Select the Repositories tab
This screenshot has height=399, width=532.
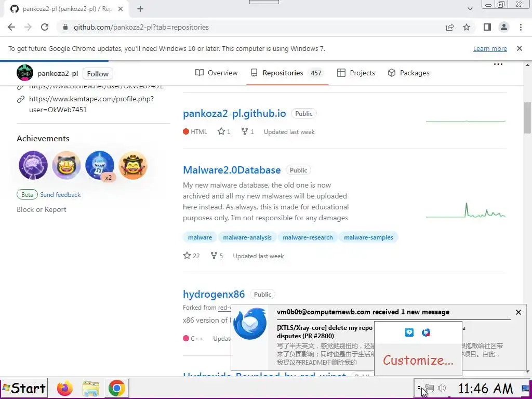click(287, 73)
